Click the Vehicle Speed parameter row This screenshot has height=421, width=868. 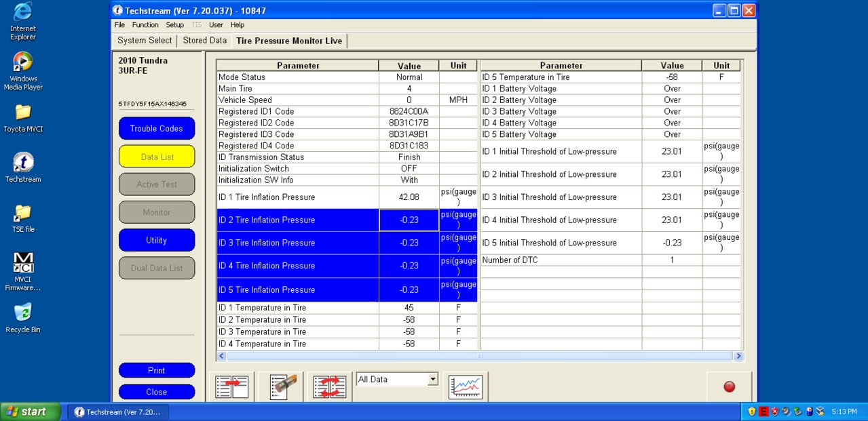pos(347,100)
